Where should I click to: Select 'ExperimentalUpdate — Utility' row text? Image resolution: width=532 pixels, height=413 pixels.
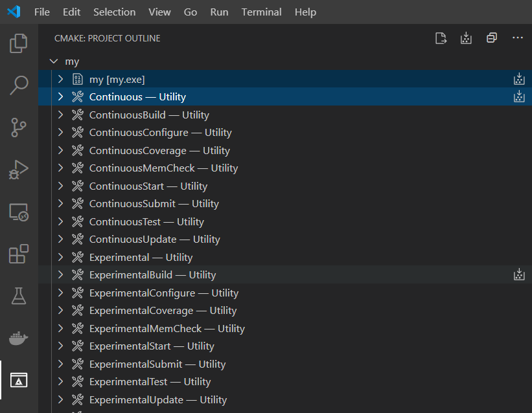pyautogui.click(x=158, y=400)
